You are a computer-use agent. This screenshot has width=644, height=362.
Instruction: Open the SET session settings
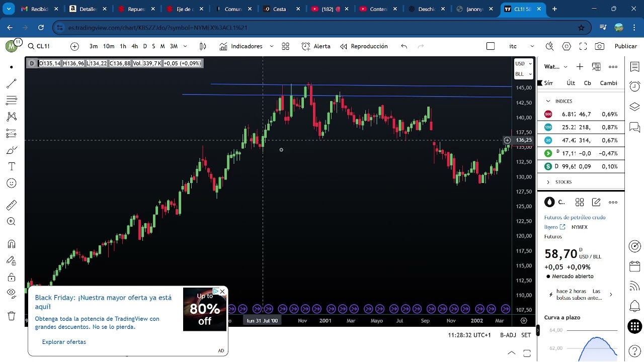click(x=526, y=335)
